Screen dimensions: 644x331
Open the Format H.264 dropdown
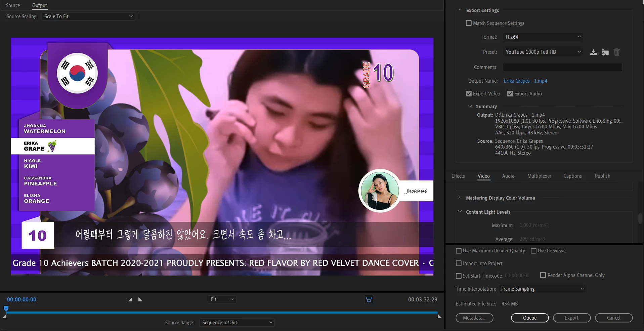point(543,37)
